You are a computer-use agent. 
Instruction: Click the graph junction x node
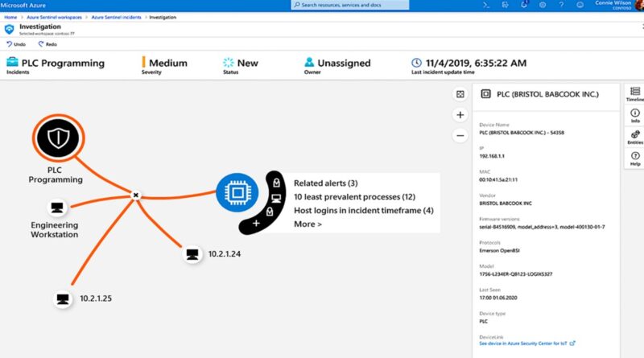(135, 195)
